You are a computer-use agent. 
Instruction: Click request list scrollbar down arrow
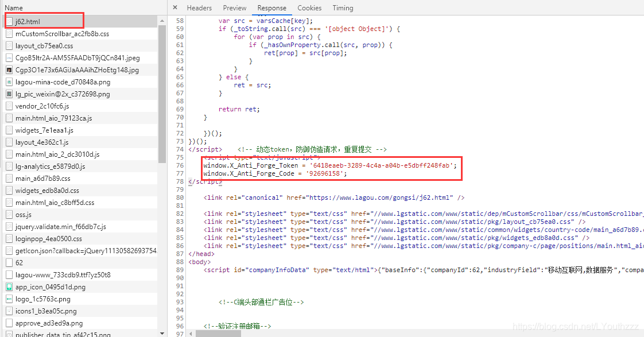162,334
